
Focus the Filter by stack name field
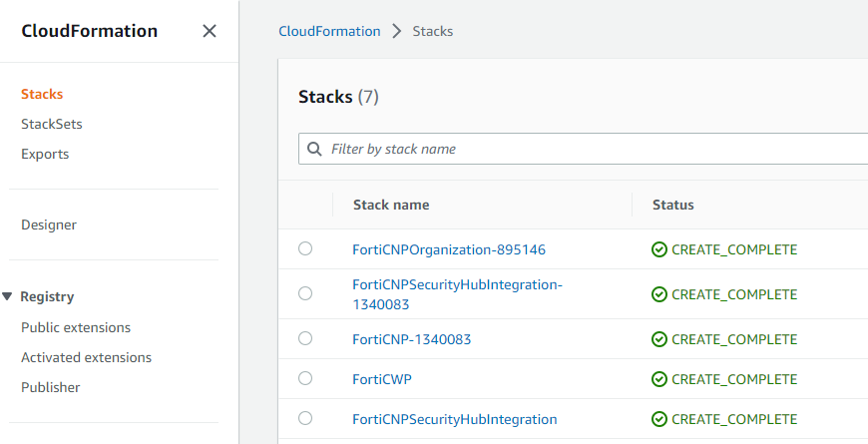point(589,149)
